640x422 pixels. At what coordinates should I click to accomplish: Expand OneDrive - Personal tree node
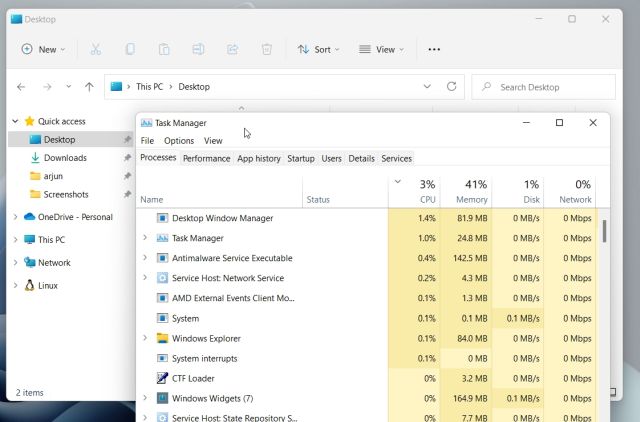pyautogui.click(x=15, y=217)
